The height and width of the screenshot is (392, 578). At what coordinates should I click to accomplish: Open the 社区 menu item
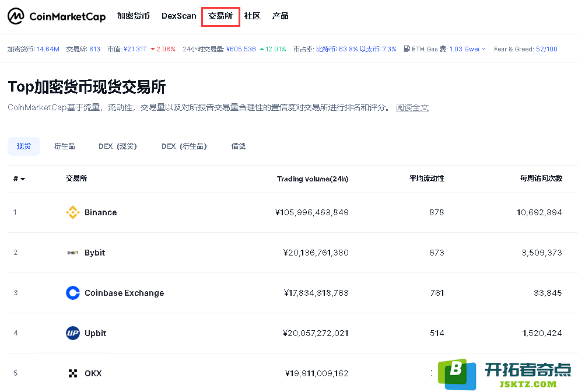(x=253, y=16)
